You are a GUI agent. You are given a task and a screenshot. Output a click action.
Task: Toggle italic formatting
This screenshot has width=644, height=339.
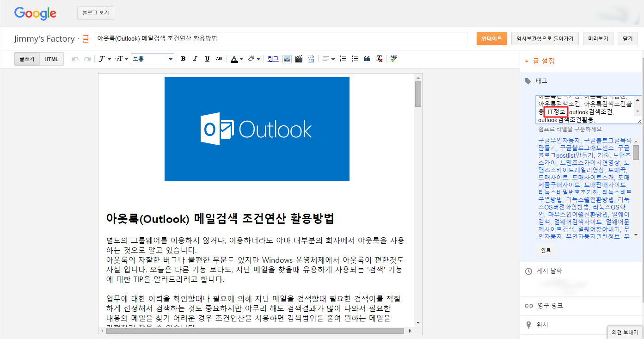[195, 59]
